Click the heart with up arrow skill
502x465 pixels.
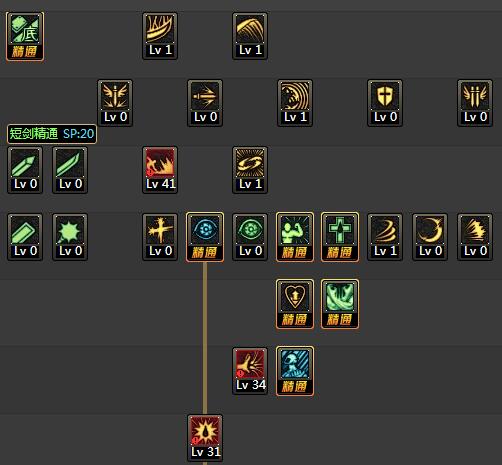pyautogui.click(x=295, y=304)
